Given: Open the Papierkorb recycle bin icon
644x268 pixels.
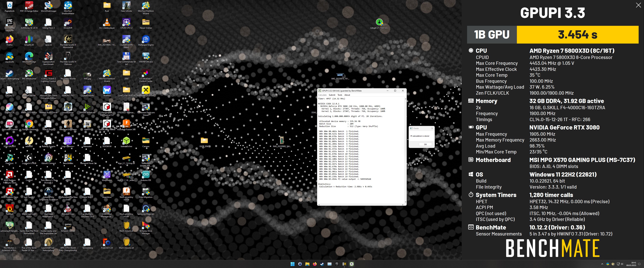Looking at the screenshot, I should click(x=10, y=7).
